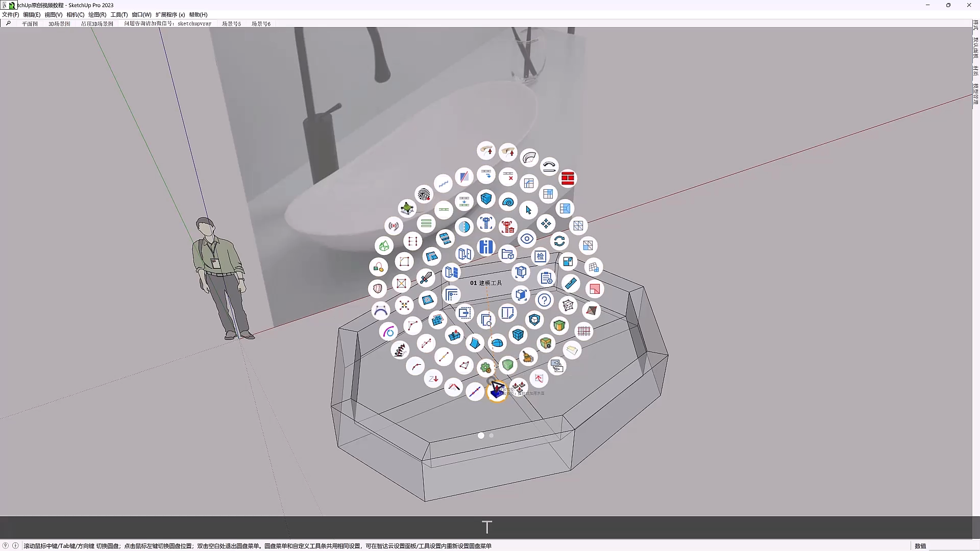980x551 pixels.
Task: Switch to the 场景号5 scene tab
Action: point(231,24)
